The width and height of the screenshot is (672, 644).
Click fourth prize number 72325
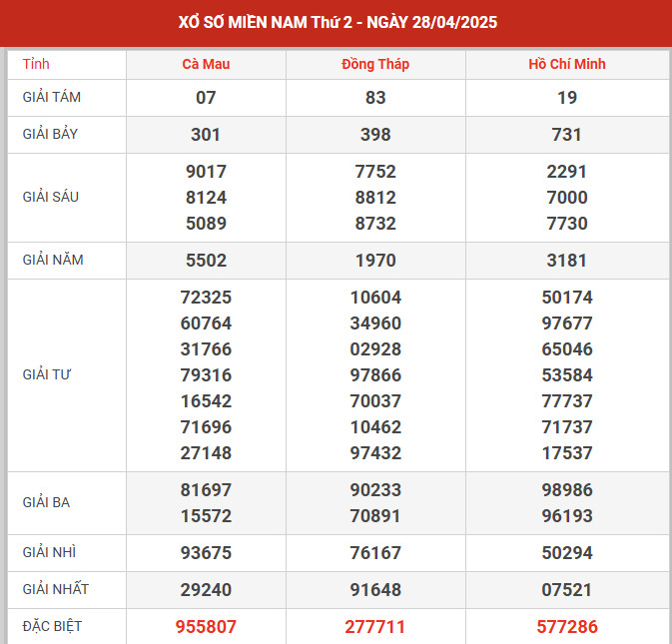(206, 298)
